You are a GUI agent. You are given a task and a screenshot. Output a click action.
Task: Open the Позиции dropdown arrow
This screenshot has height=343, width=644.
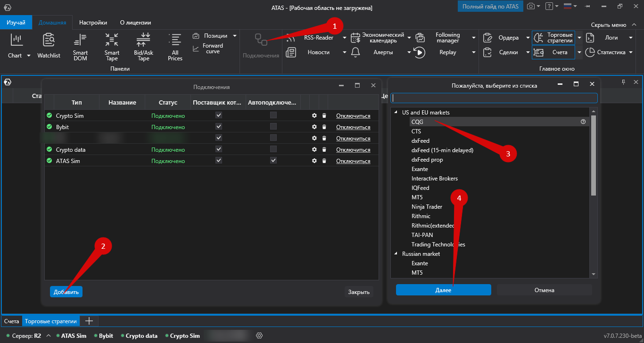tap(235, 36)
